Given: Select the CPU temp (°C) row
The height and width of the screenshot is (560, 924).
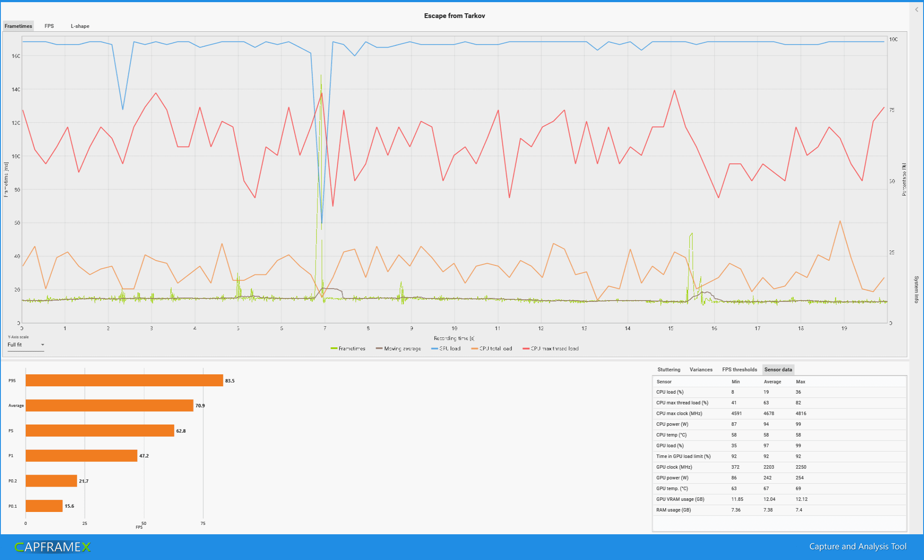Looking at the screenshot, I should point(780,435).
